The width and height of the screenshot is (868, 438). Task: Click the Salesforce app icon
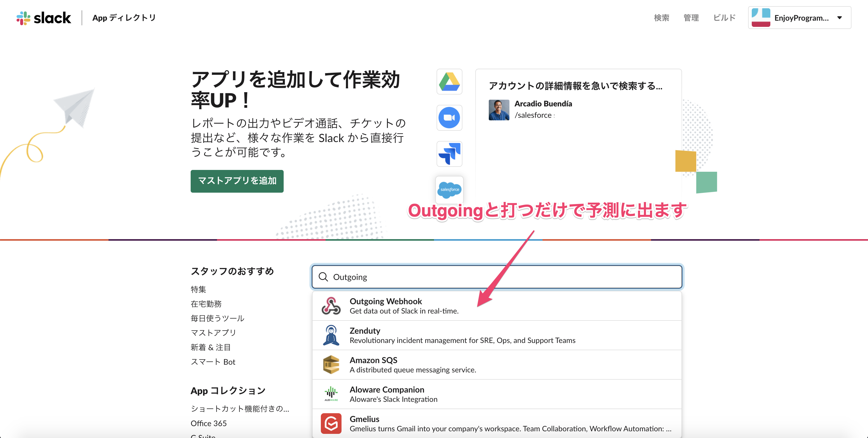click(450, 189)
